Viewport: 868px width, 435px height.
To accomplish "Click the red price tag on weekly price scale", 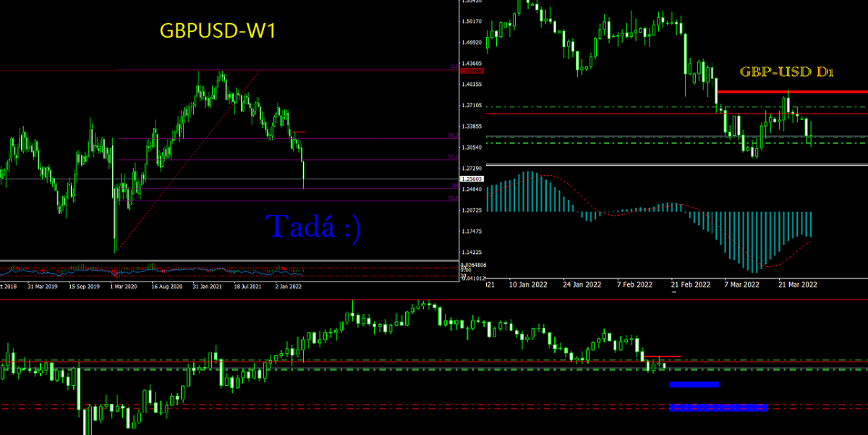I will pyautogui.click(x=472, y=71).
